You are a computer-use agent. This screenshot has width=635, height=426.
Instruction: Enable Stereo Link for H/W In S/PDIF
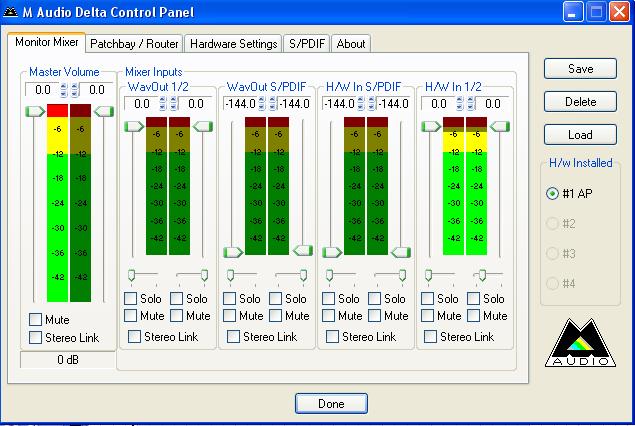pos(332,337)
